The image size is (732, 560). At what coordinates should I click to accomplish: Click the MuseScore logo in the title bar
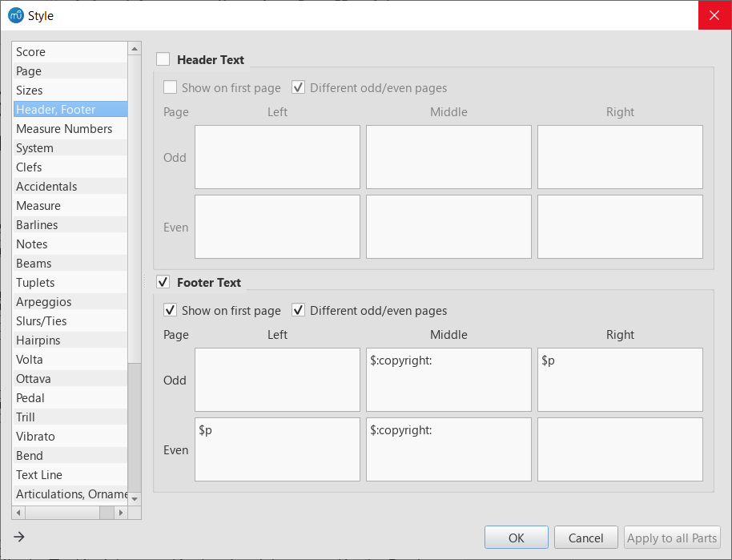(x=14, y=15)
